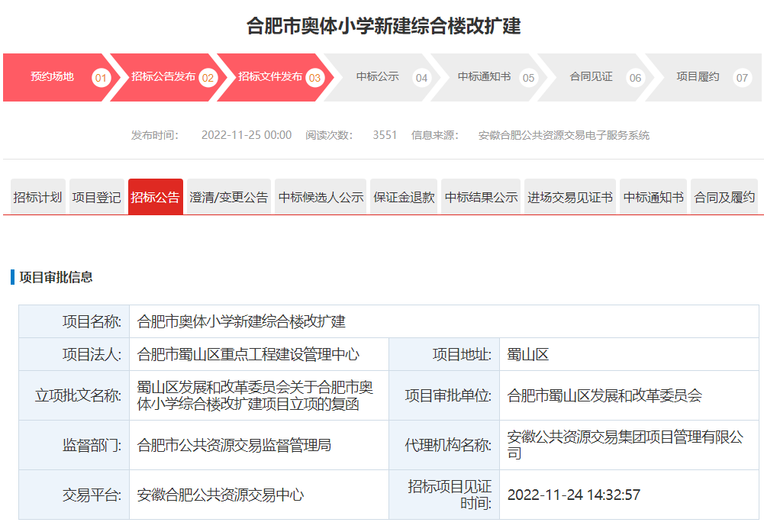Click the page title 合肥市奥体小学新建综合楼改扩建
764x532 pixels.
pos(383,26)
